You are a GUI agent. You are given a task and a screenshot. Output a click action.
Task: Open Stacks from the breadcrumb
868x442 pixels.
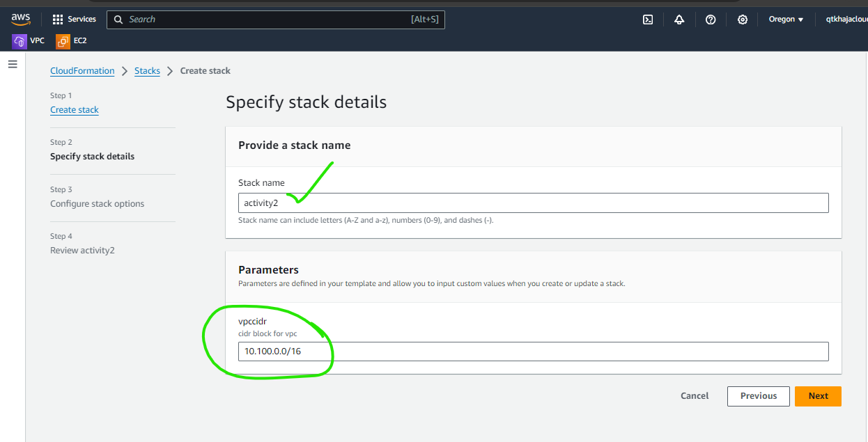(147, 70)
